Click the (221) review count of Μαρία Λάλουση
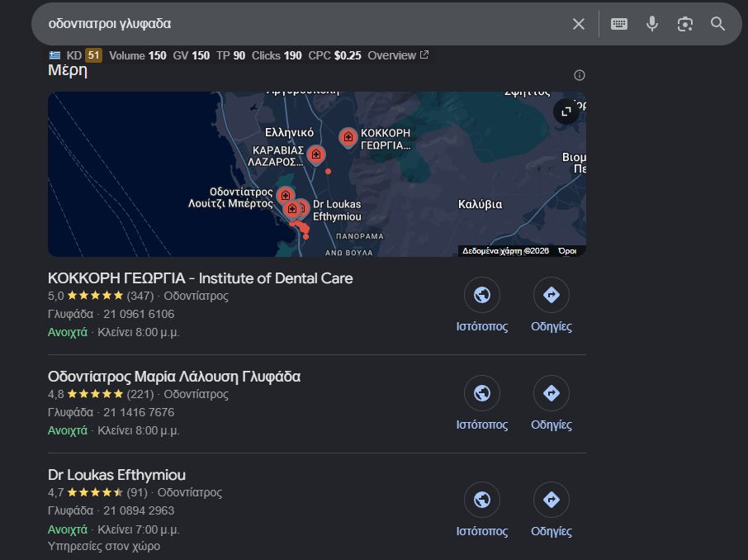Image resolution: width=748 pixels, height=560 pixels. (140, 394)
